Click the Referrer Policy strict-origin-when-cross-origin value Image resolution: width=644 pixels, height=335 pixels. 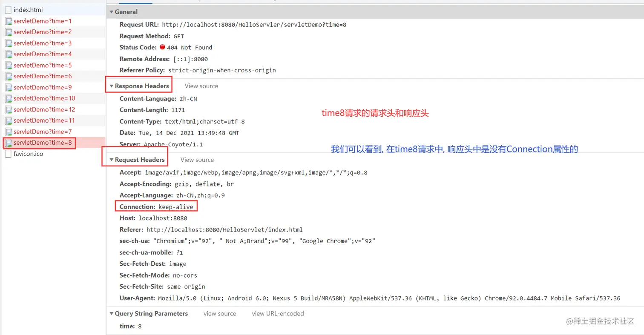pos(222,70)
